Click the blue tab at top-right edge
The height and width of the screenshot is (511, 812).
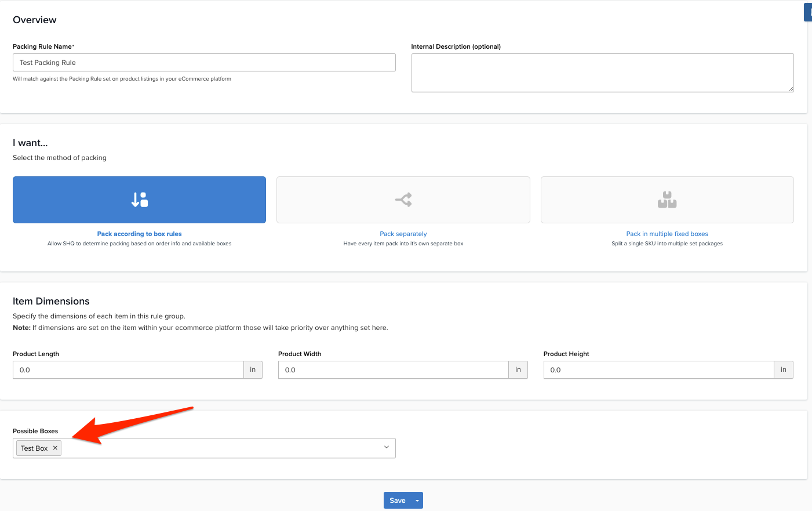[x=808, y=12]
